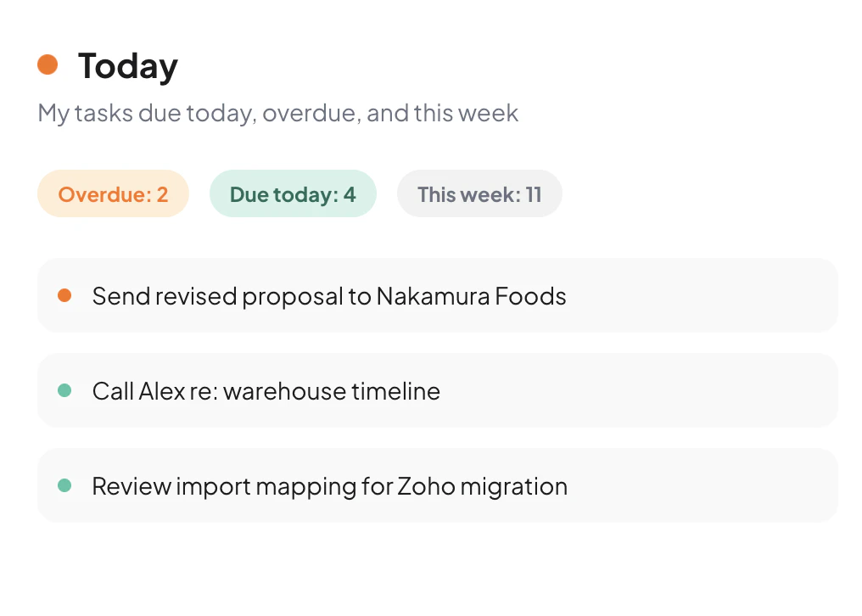Open the Overdue filter chip
The image size is (862, 616).
pyautogui.click(x=113, y=193)
